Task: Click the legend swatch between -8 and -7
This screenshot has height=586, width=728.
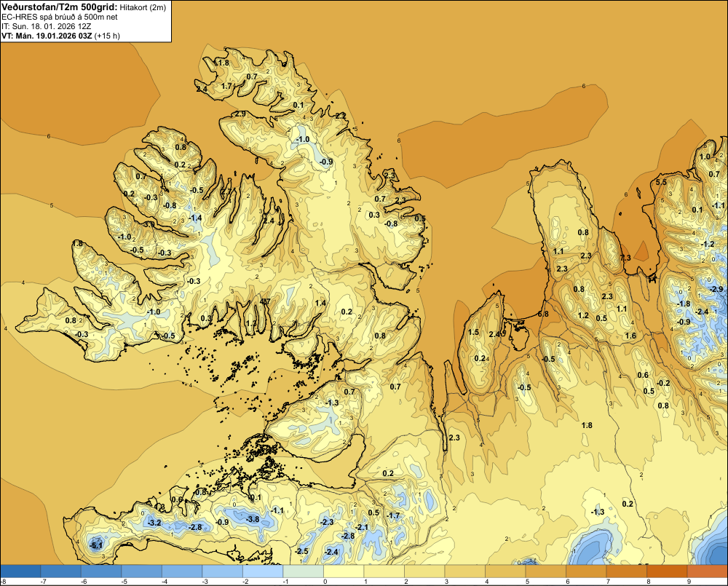Action: coord(21,571)
